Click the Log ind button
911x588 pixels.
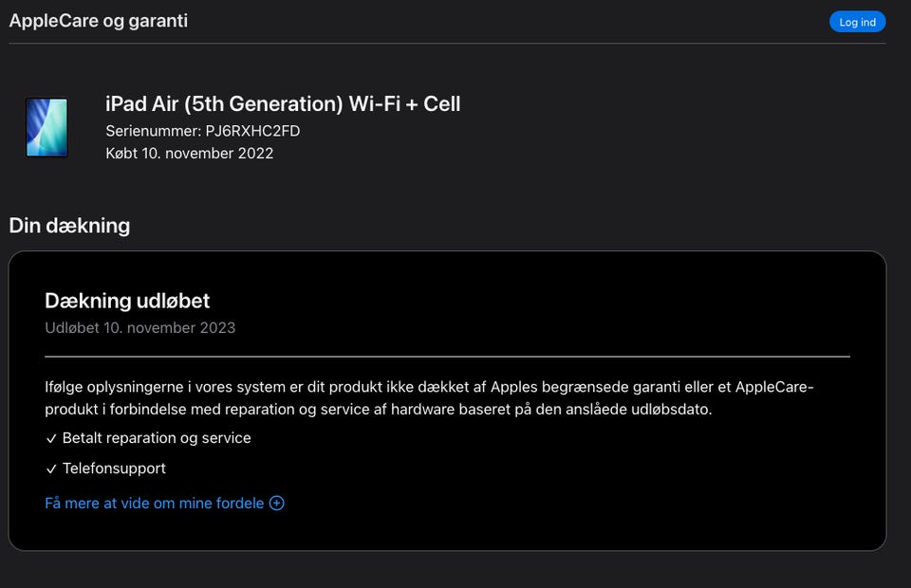[857, 22]
